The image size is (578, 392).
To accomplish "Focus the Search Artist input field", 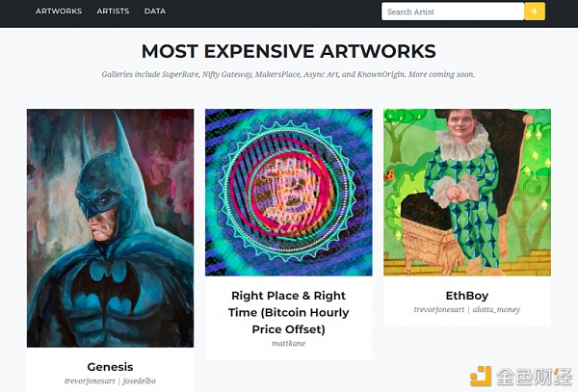I will [x=453, y=12].
